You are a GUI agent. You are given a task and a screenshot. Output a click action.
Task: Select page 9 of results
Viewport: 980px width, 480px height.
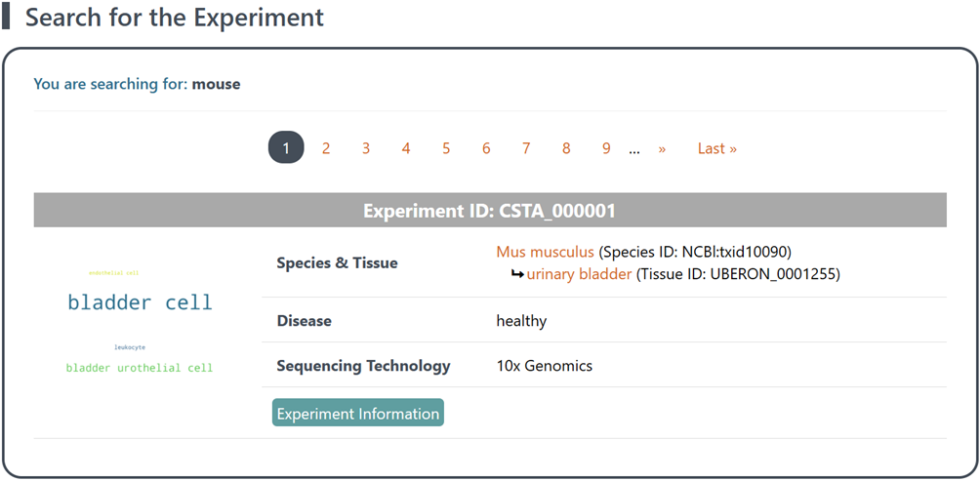606,148
